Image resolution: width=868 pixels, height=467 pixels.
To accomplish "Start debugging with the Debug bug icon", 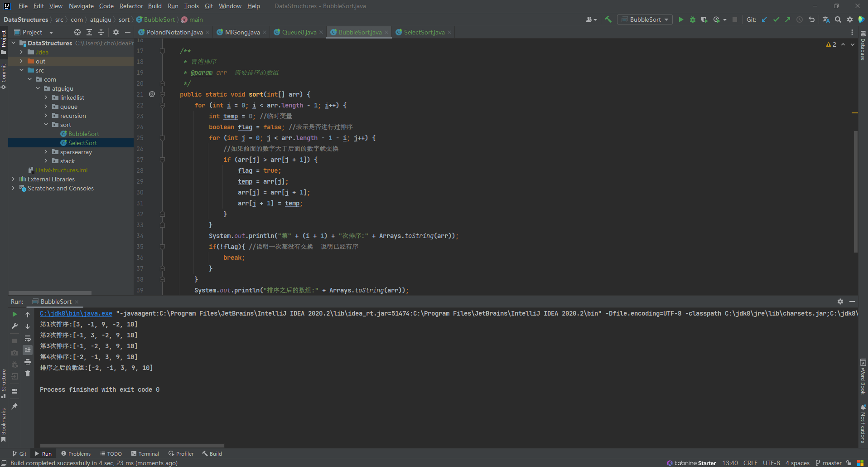I will tap(692, 19).
